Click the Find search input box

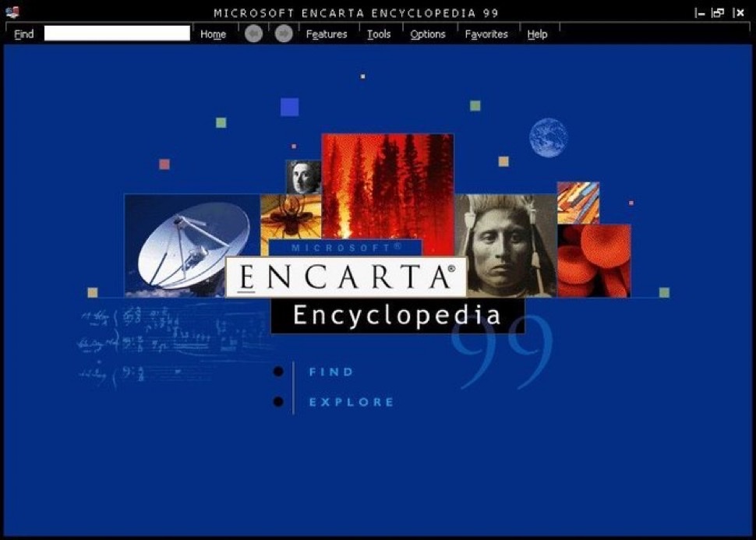[x=117, y=34]
